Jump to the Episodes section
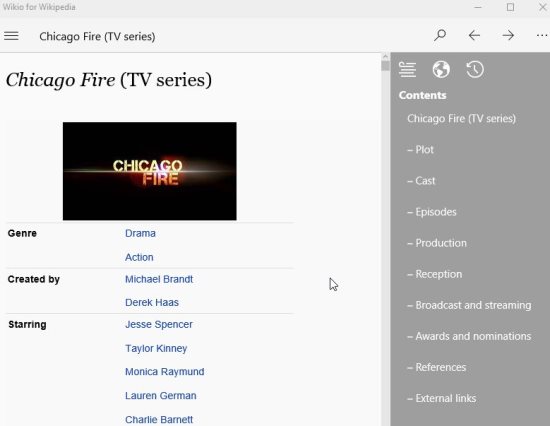550x426 pixels. (x=432, y=212)
